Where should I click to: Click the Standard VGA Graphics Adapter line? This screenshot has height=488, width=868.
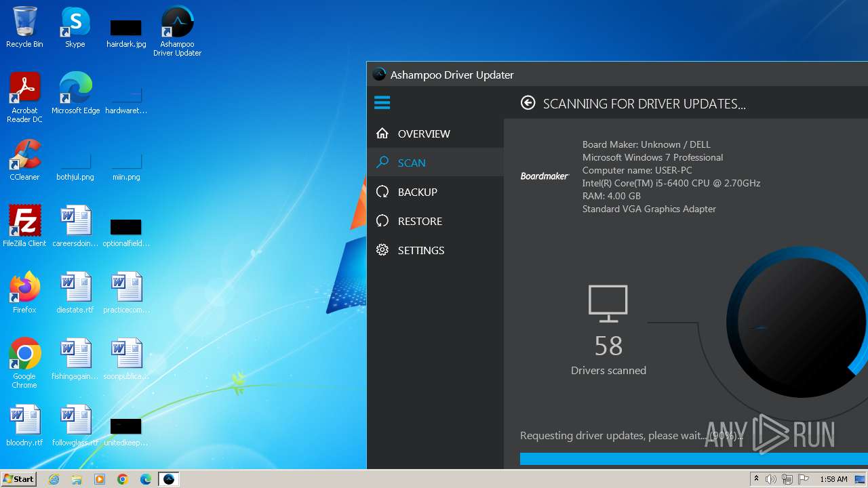(649, 209)
